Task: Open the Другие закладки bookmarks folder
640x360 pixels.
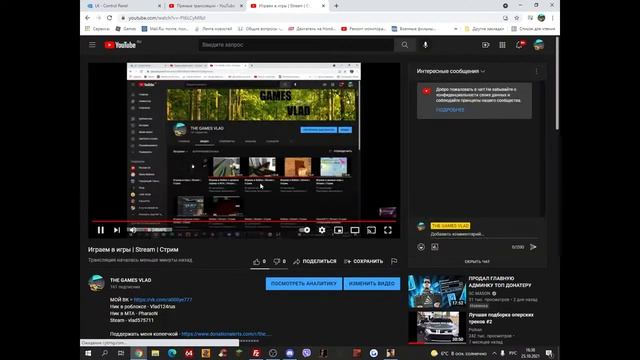Action: [x=484, y=29]
